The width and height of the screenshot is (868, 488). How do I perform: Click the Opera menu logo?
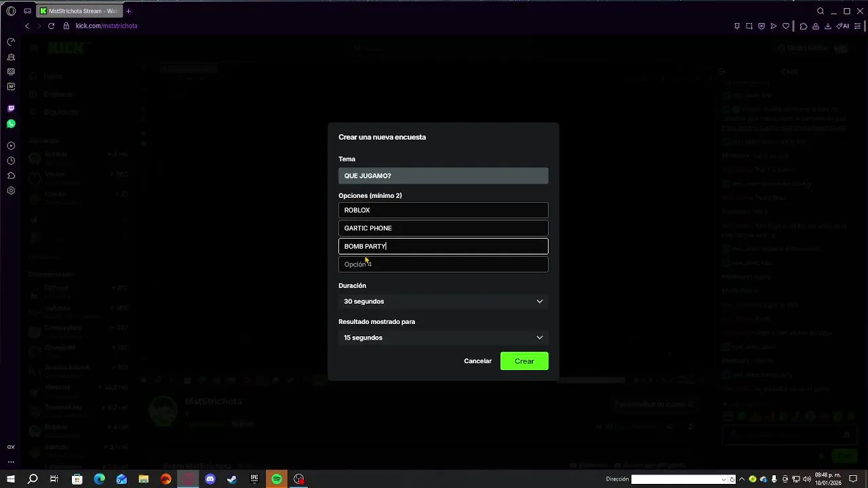click(x=11, y=11)
